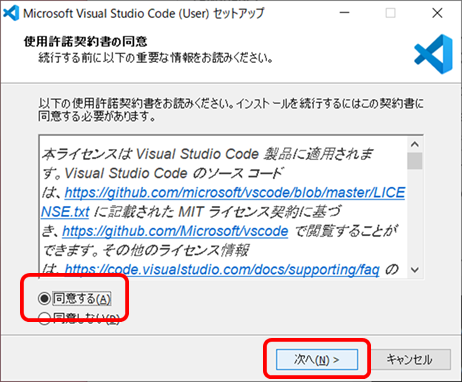462x382 pixels.
Task: Click the license text 本ライセンスは Visual Studio Code
Action: pos(150,154)
